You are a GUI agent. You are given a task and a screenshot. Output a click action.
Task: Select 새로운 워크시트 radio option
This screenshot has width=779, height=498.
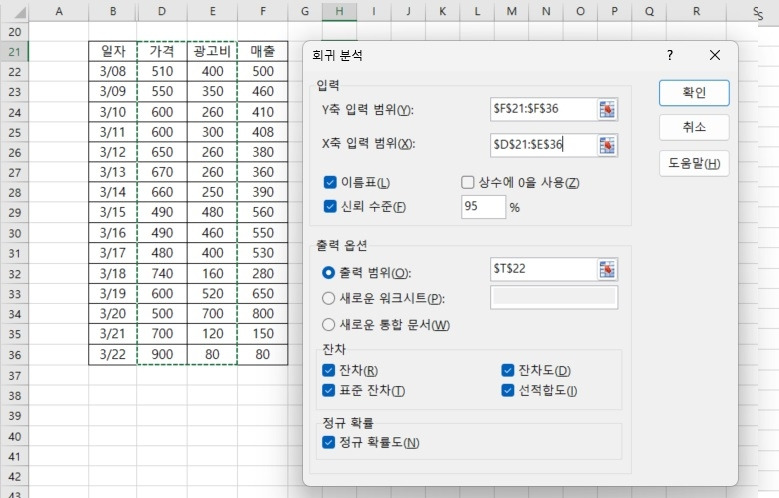click(x=328, y=298)
